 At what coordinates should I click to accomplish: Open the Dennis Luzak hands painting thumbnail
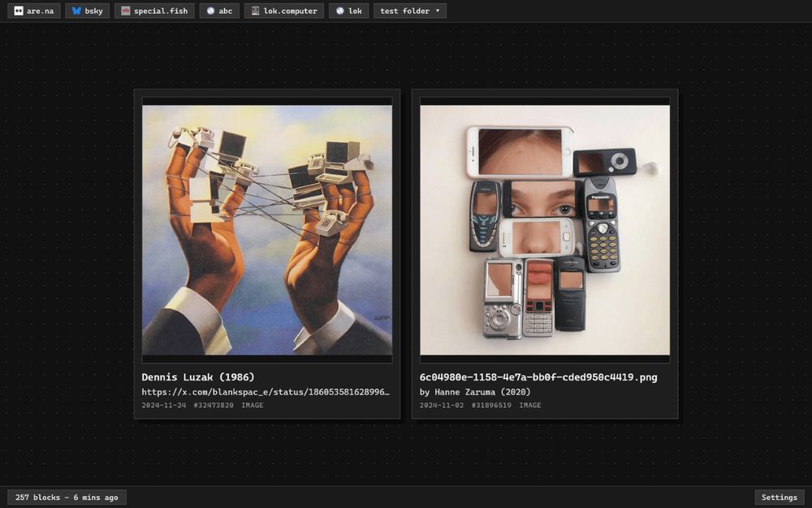267,230
